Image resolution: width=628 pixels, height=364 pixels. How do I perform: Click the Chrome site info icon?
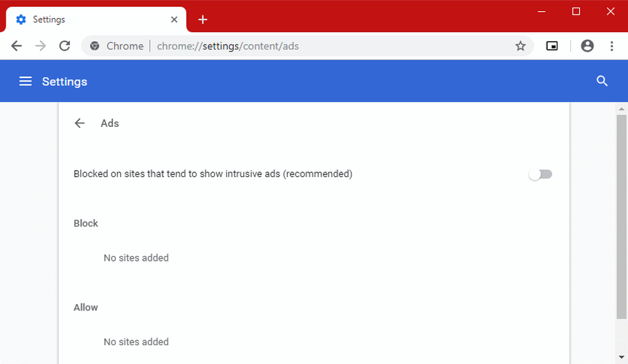[95, 46]
